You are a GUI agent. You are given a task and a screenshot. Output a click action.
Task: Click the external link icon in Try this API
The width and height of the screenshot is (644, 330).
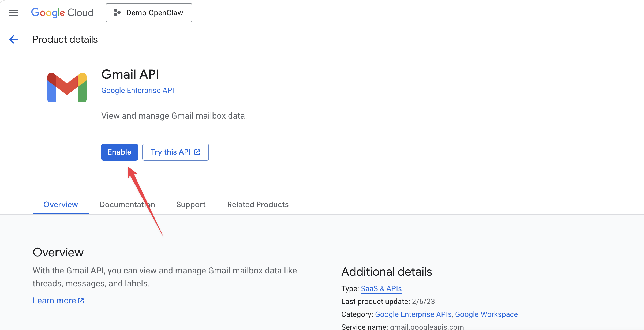[x=197, y=152]
